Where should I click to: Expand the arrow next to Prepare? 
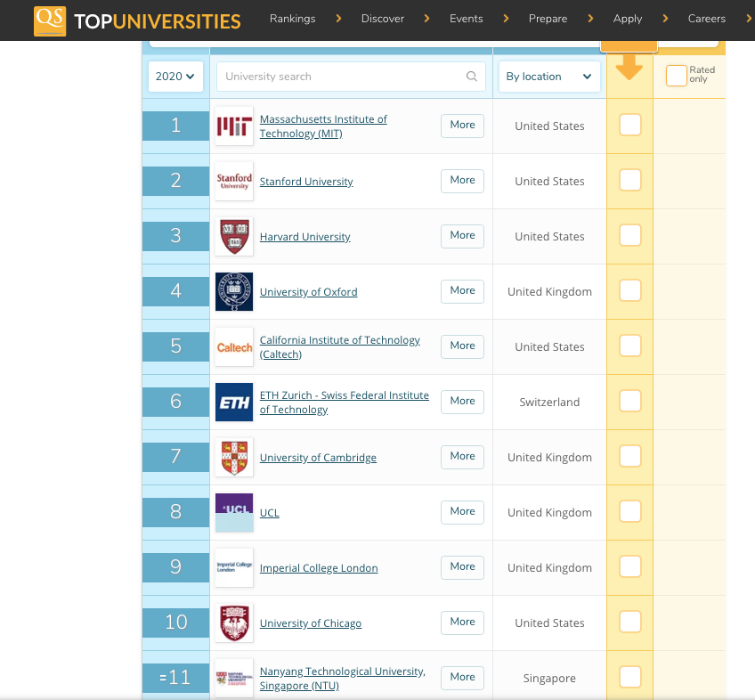590,19
